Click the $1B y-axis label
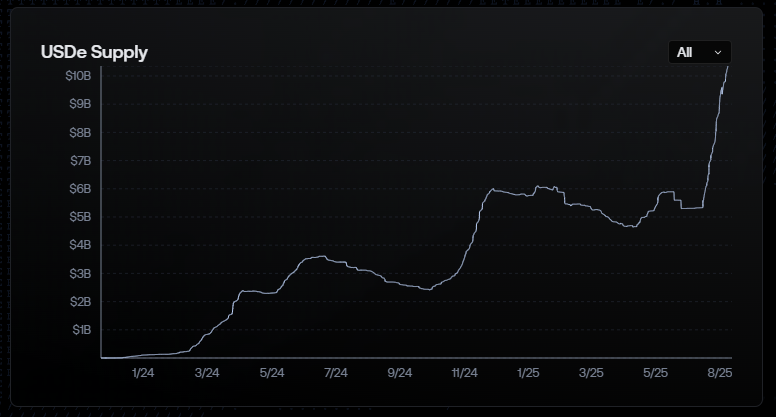Screen dimensions: 776x417 (81, 329)
